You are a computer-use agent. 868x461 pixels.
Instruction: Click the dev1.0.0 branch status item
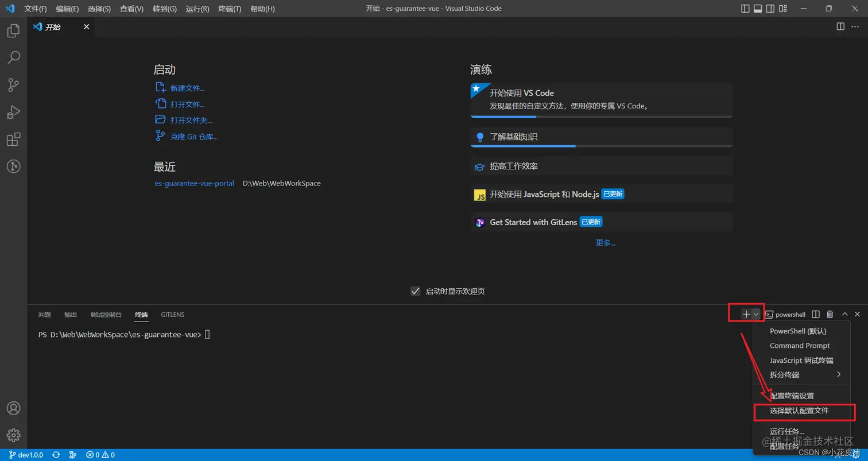coord(26,455)
